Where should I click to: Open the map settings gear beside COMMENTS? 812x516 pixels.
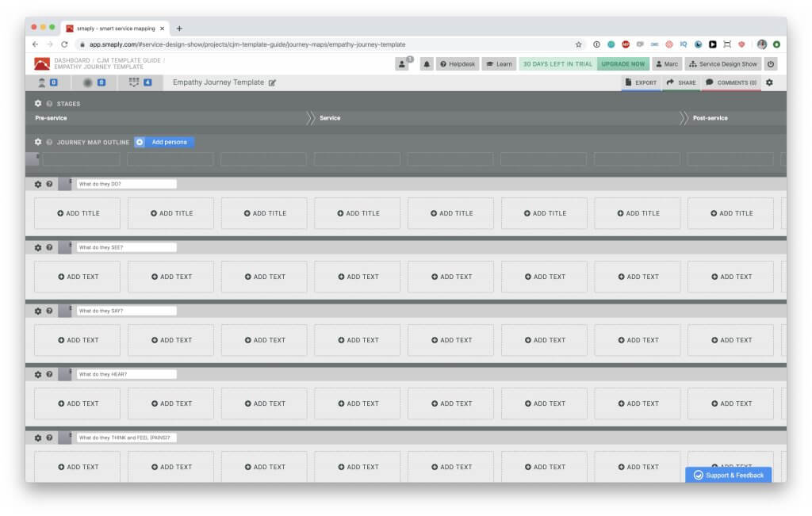point(770,82)
